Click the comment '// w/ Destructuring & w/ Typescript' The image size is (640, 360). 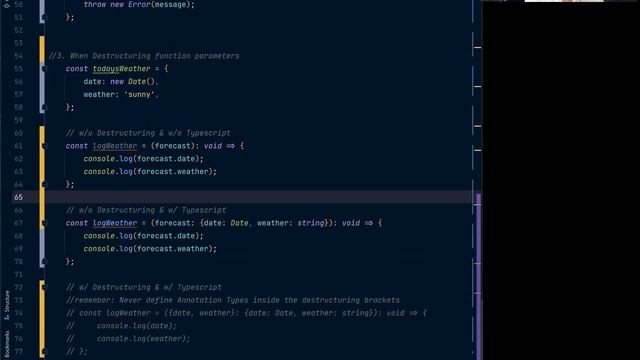144,287
